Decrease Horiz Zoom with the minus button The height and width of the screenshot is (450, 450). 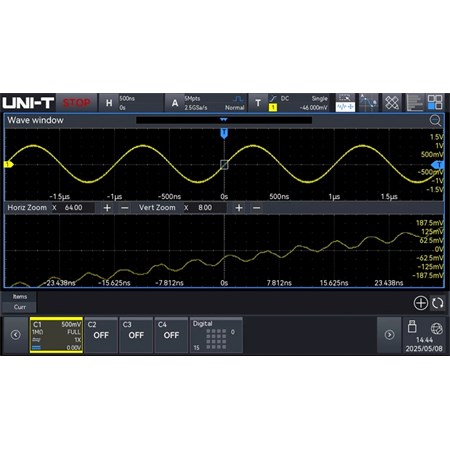pyautogui.click(x=125, y=208)
